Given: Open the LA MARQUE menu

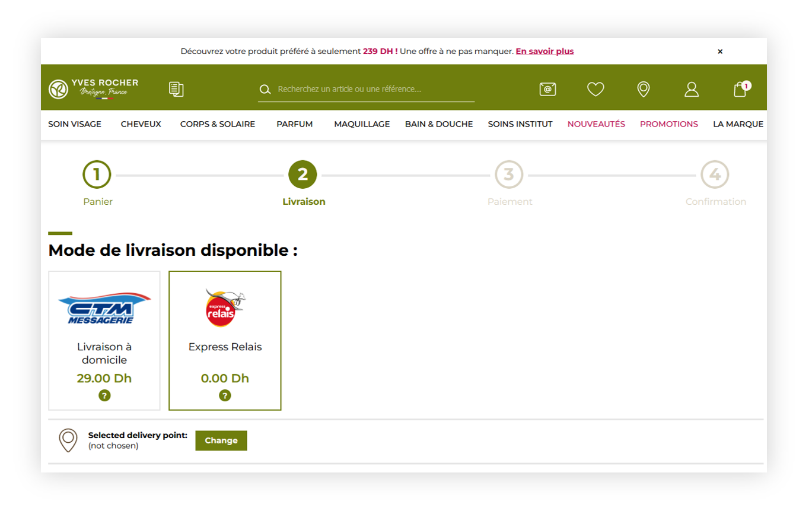Looking at the screenshot, I should [738, 124].
